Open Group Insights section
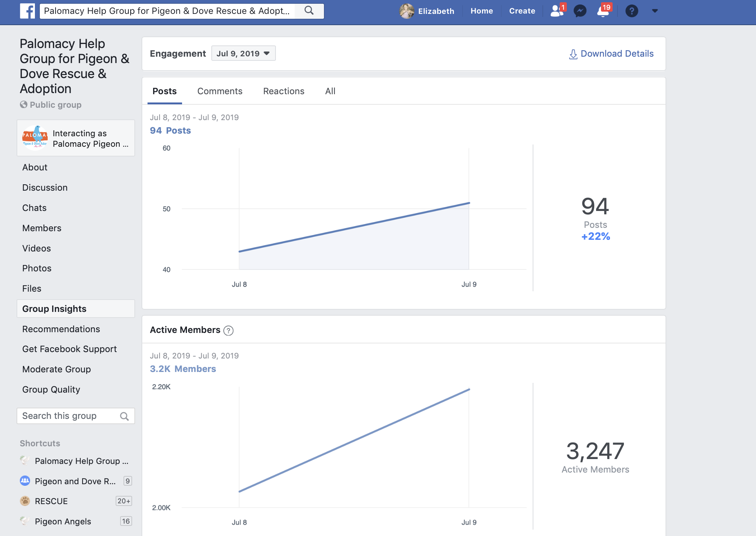This screenshot has width=756, height=536. [54, 308]
